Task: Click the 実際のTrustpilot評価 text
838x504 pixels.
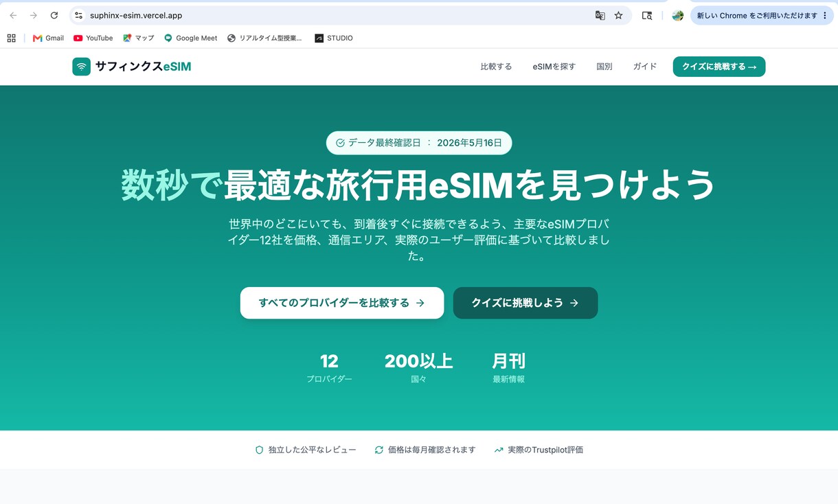Action: [x=545, y=450]
